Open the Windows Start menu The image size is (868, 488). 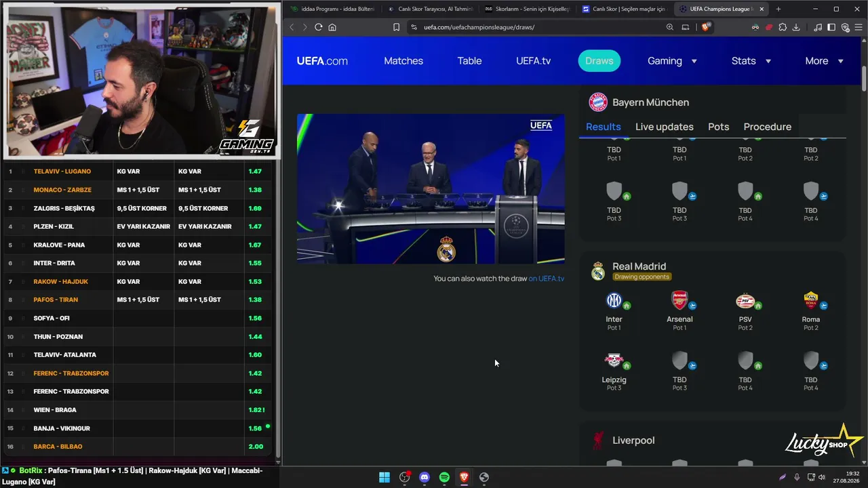(384, 477)
